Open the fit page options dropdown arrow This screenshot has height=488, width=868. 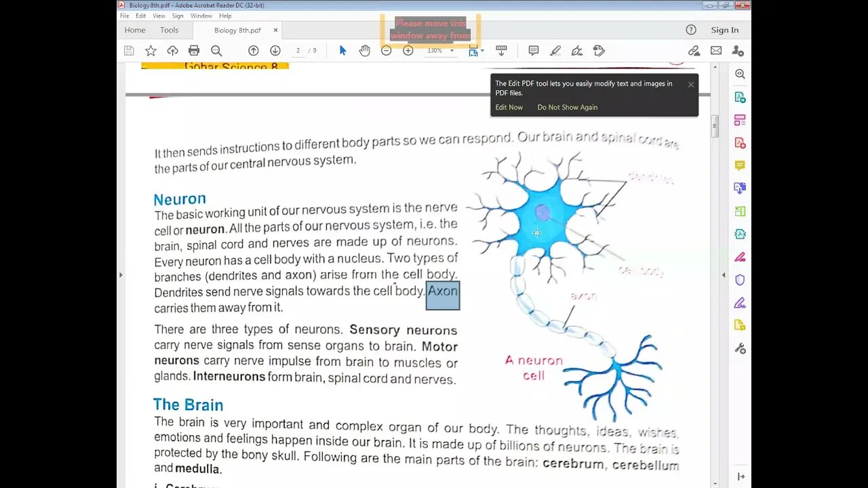pos(482,51)
